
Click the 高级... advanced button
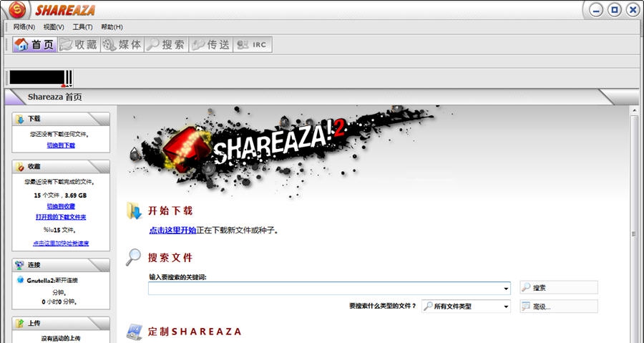click(559, 306)
